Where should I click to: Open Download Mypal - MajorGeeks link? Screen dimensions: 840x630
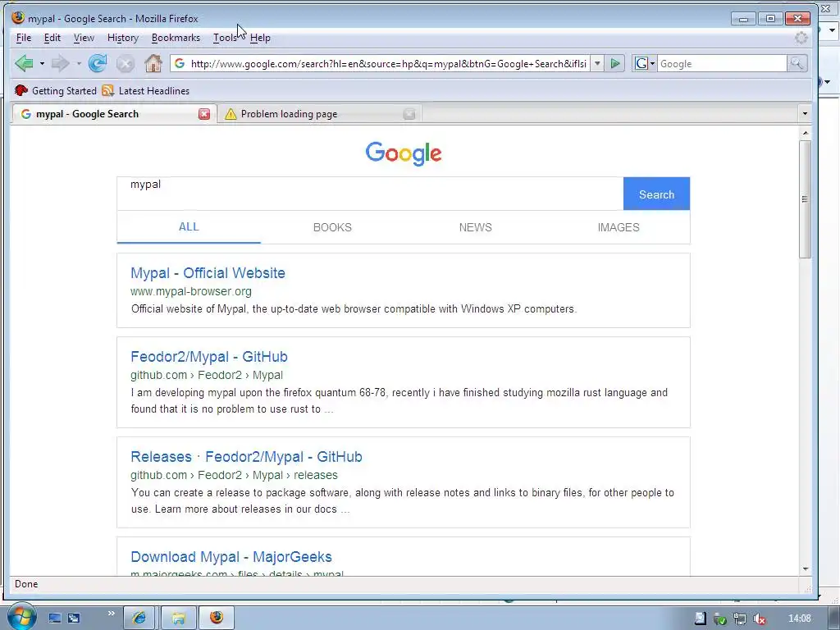pos(231,557)
